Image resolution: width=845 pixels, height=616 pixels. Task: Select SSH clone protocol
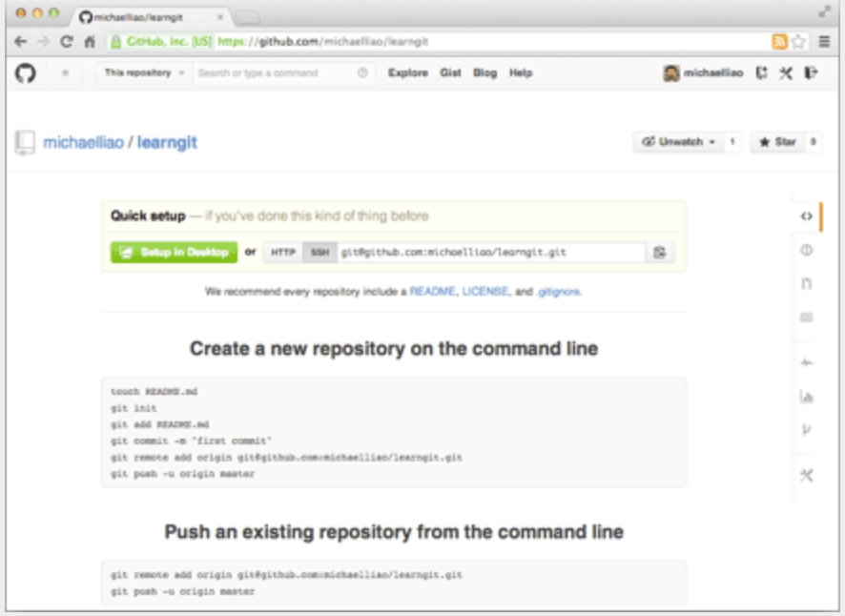tap(319, 253)
